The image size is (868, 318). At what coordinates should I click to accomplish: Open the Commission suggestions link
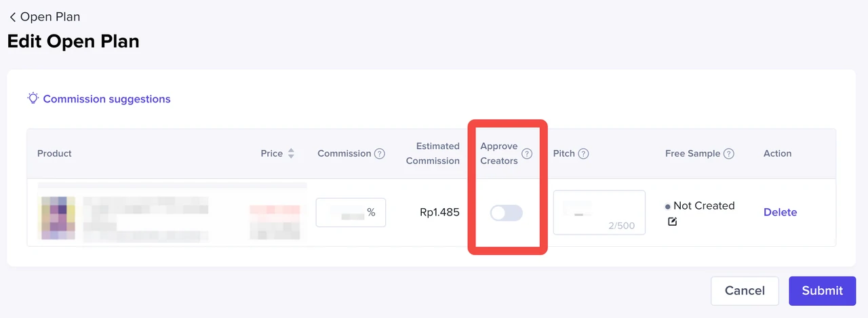click(106, 99)
